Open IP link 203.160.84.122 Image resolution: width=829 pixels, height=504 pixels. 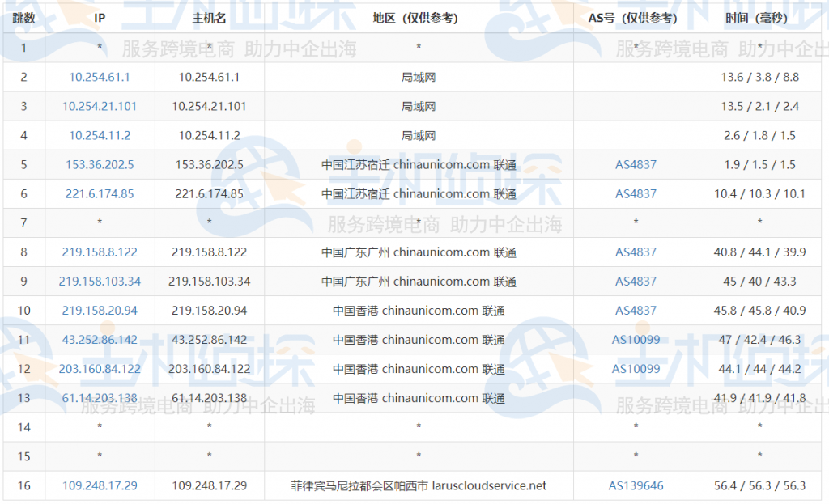pos(100,369)
